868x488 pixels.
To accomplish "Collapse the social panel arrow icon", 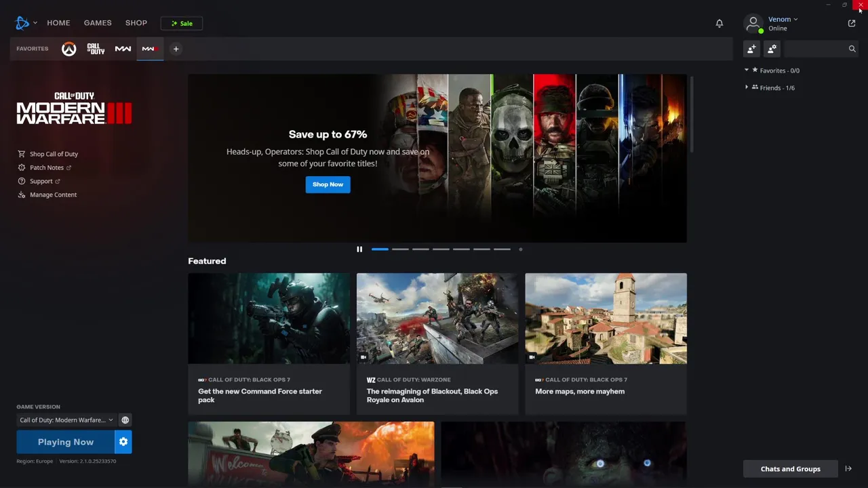I will point(848,469).
